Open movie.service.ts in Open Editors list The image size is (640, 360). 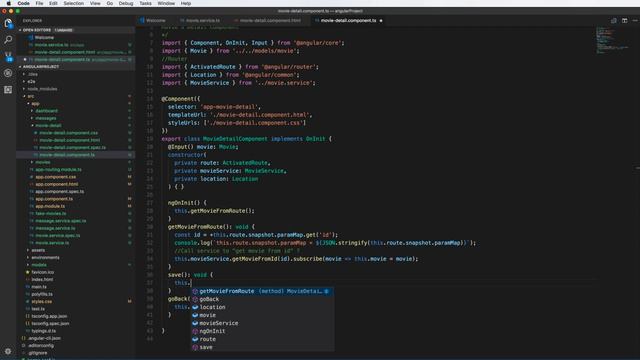coord(51,45)
